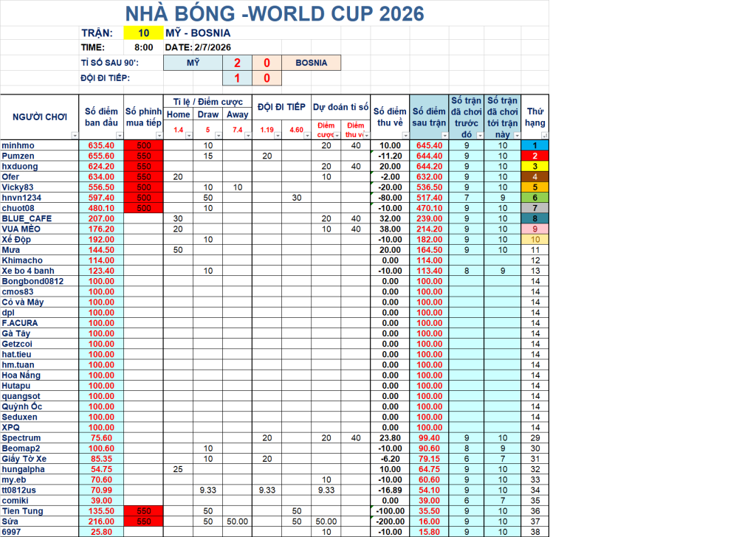756x537 pixels.
Task: Select the ĐỘI ĐI TIẾP cell showing 1
Action: click(x=237, y=78)
